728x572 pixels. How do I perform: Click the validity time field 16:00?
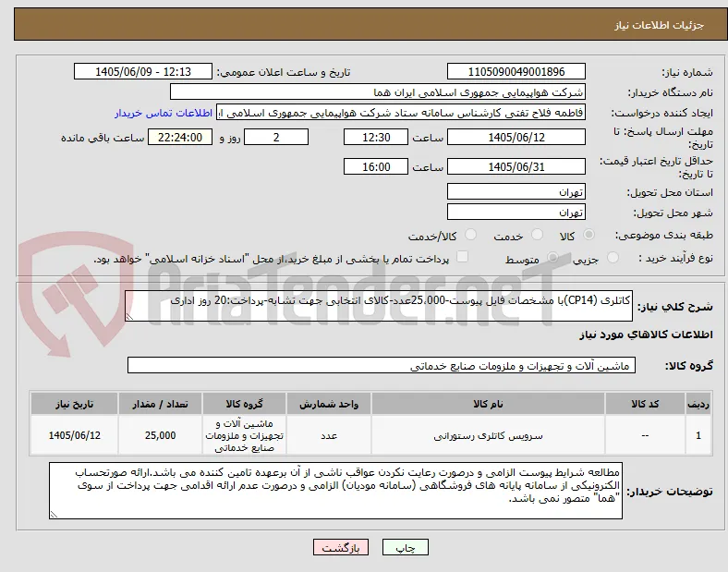click(x=376, y=166)
